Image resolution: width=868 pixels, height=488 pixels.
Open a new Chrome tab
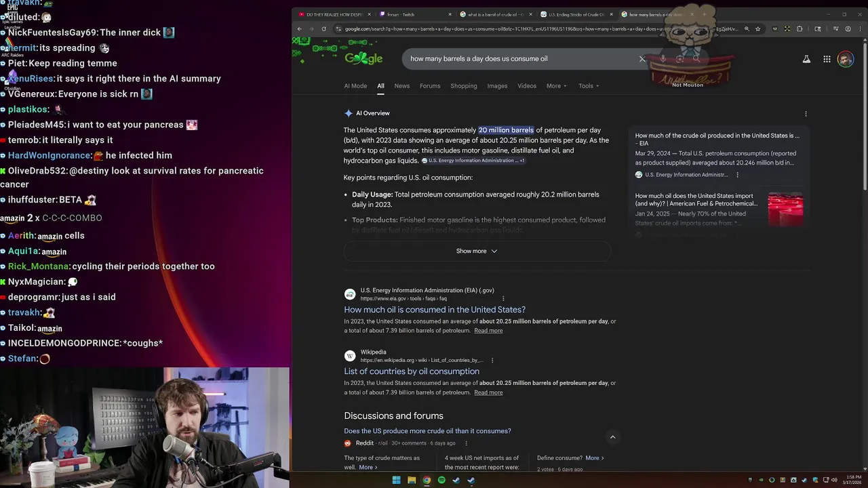[704, 14]
